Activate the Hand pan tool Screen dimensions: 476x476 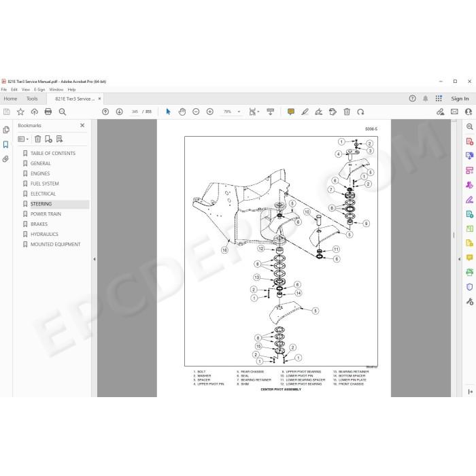(x=182, y=112)
